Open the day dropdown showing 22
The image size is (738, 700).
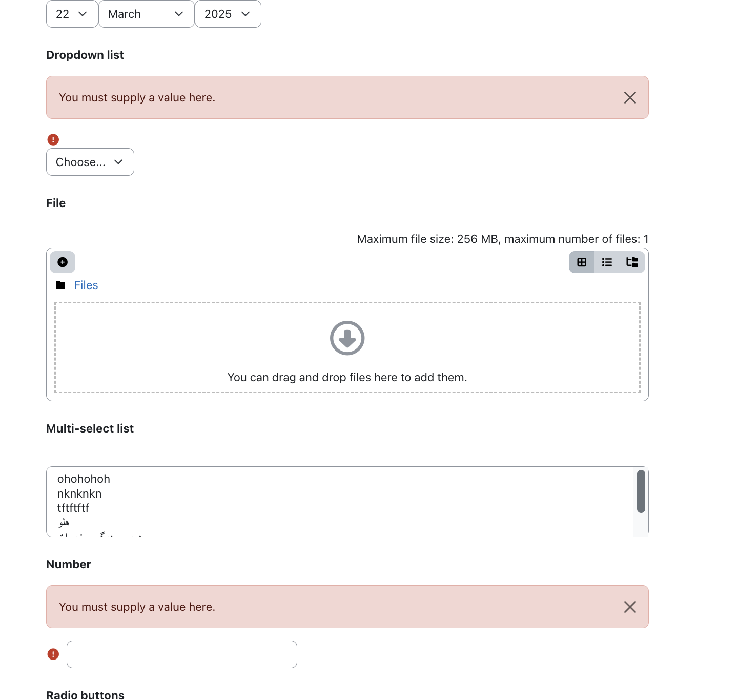(x=72, y=14)
